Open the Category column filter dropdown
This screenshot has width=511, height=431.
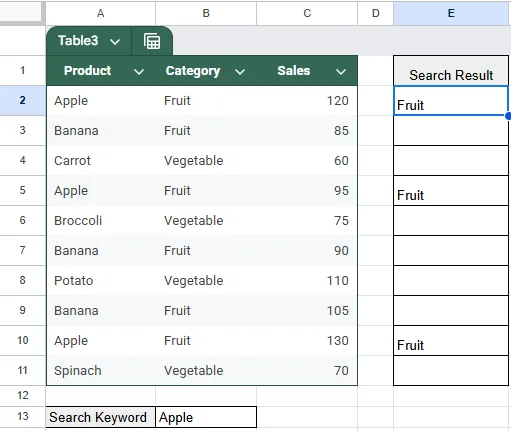point(240,71)
